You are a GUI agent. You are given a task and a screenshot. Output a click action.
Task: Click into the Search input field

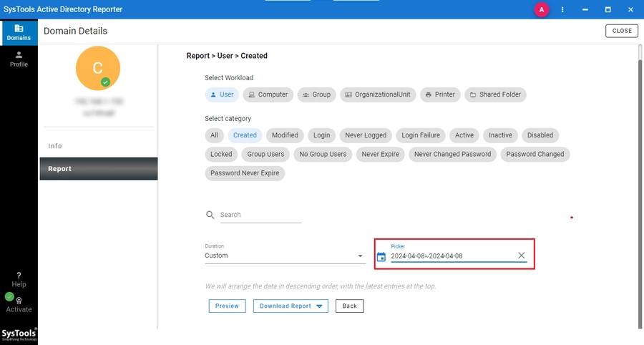pos(260,215)
